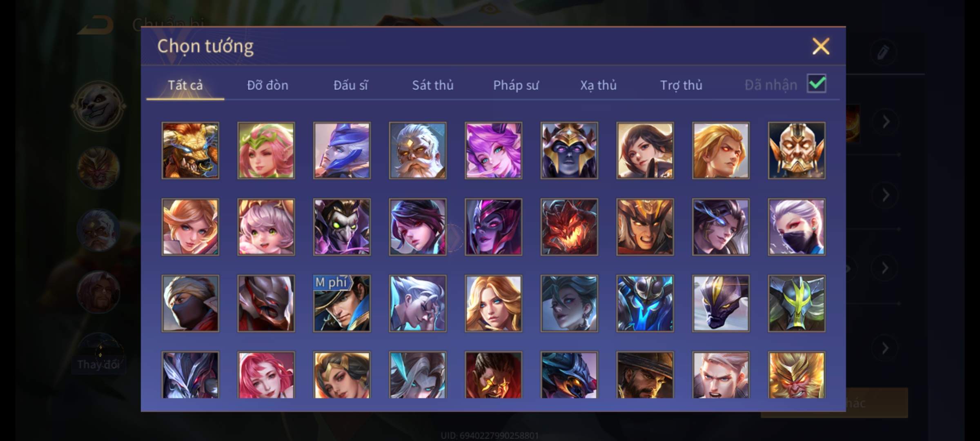
Task: Open the "Sát thủ" hero tab
Action: coord(432,85)
